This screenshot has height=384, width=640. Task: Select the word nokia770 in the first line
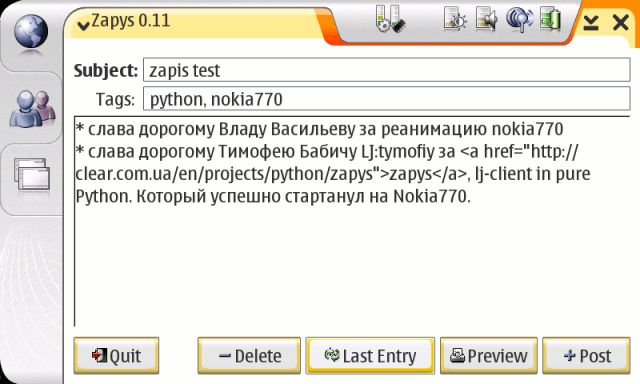[x=527, y=129]
